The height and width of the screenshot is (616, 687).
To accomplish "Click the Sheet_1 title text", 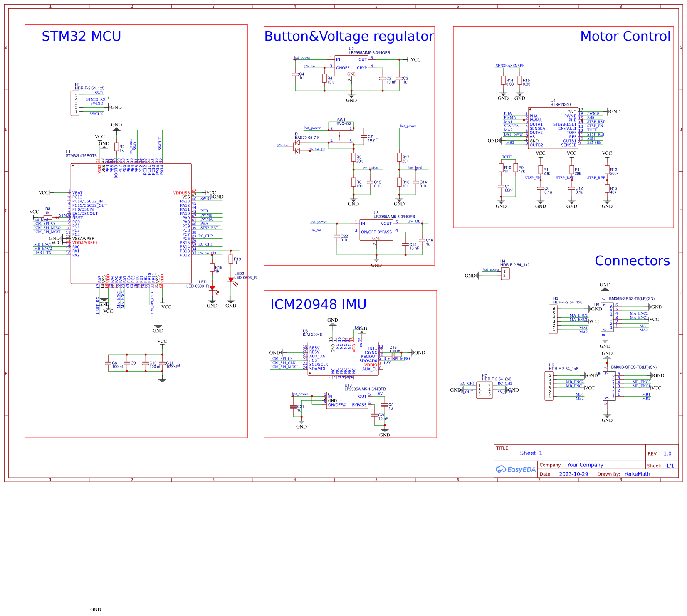I will tap(531, 453).
